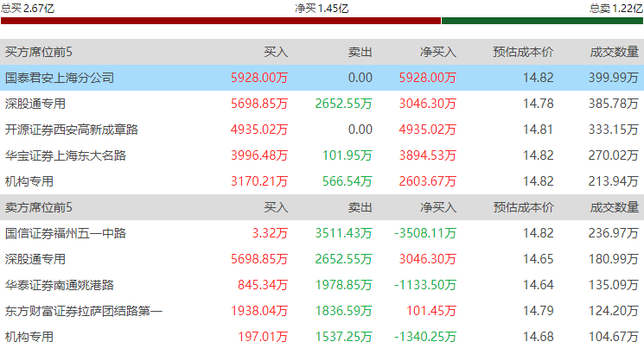
Task: Click the 2603.67万 net buy value
Action: click(x=428, y=181)
